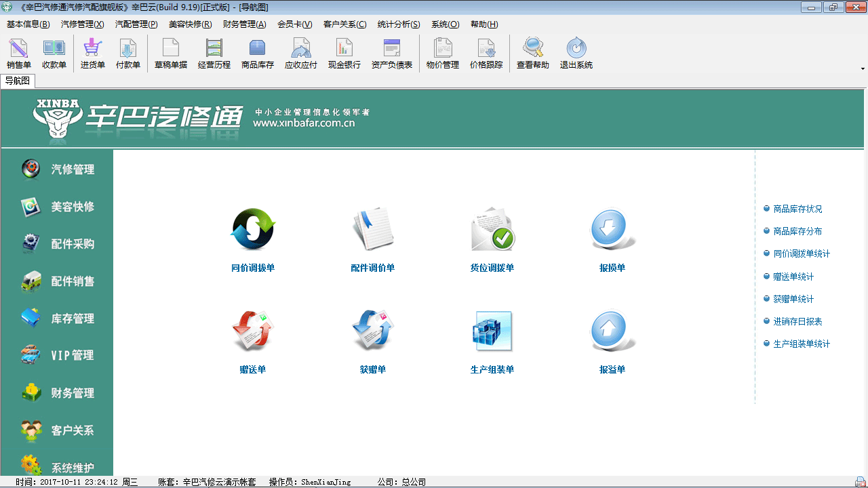Open the 货位调拨单 envelope icon

pos(492,230)
